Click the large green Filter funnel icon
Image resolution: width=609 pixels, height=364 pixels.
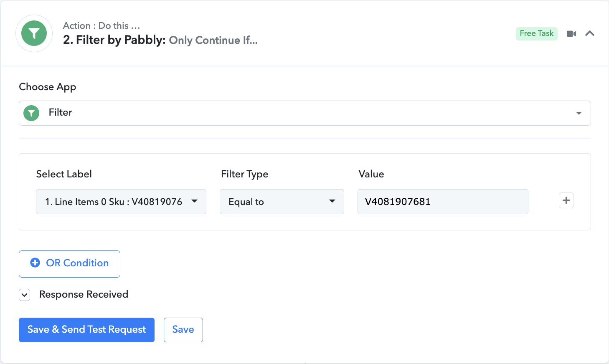point(34,33)
